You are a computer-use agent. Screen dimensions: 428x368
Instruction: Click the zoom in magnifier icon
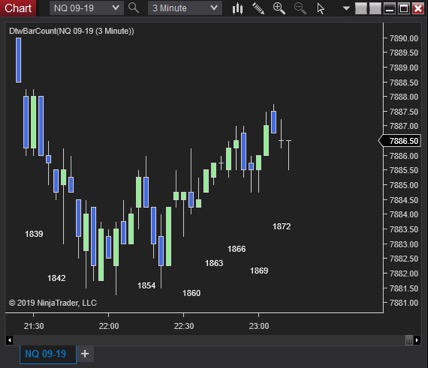(279, 8)
